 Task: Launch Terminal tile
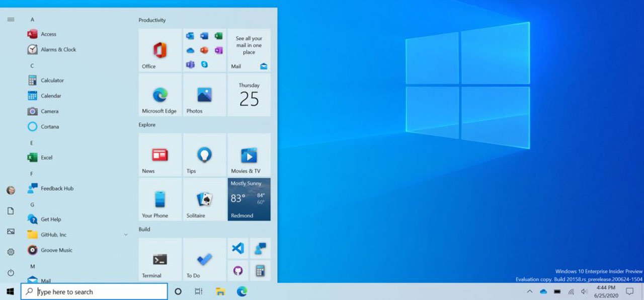(160, 260)
